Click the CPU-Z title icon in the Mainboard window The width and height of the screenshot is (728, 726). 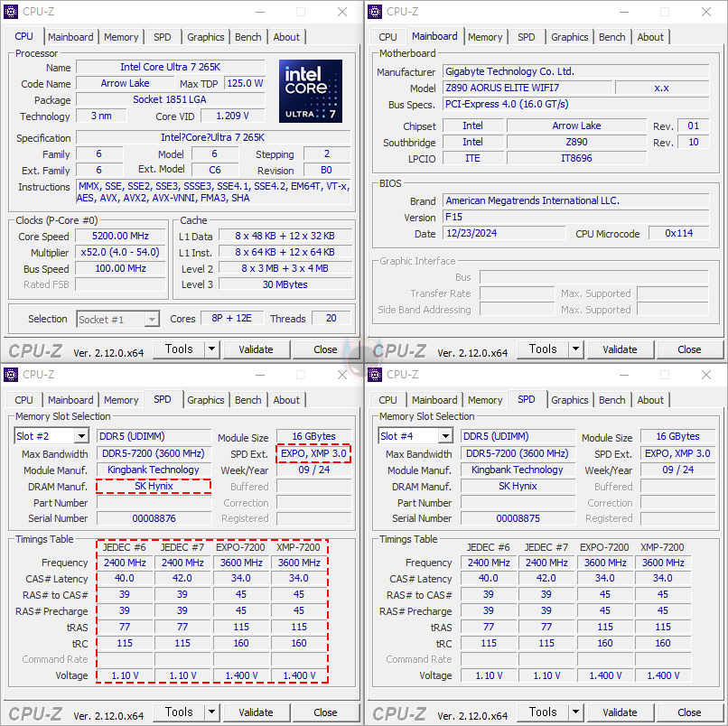(x=375, y=12)
